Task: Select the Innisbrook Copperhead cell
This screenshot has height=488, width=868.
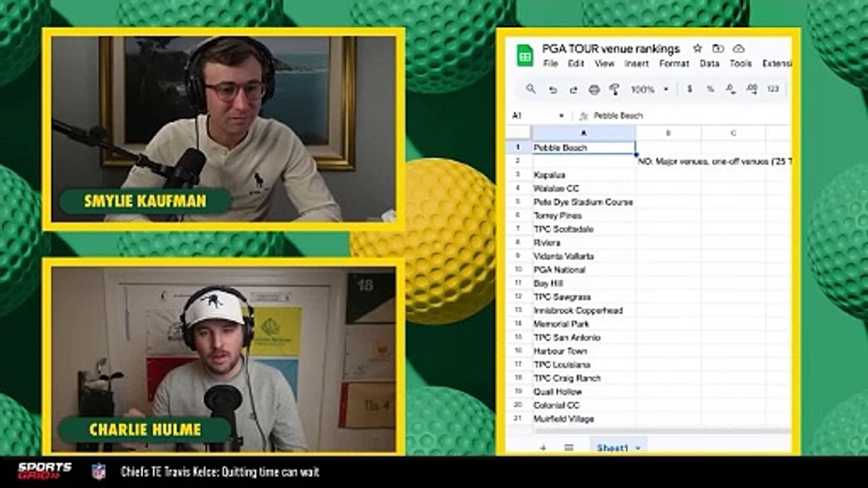Action: point(584,310)
